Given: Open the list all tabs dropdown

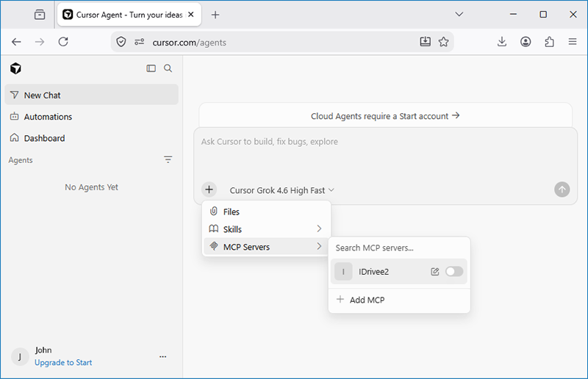Looking at the screenshot, I should 459,15.
